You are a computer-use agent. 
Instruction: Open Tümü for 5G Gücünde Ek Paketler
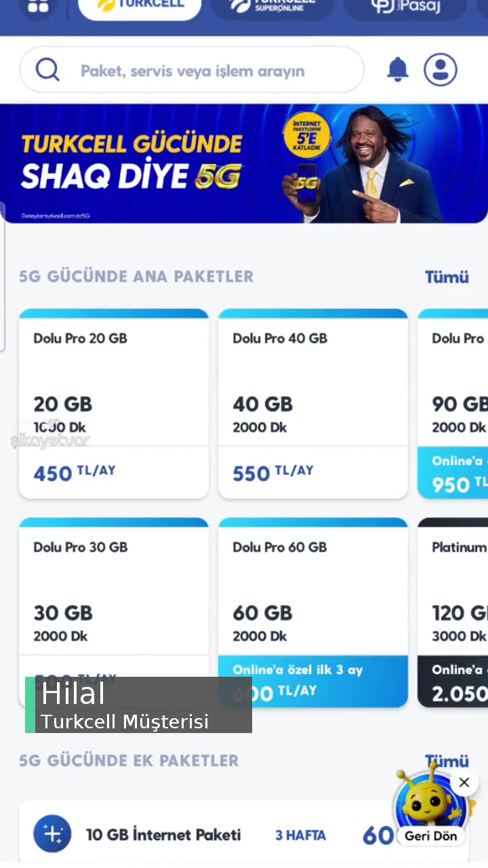[446, 761]
